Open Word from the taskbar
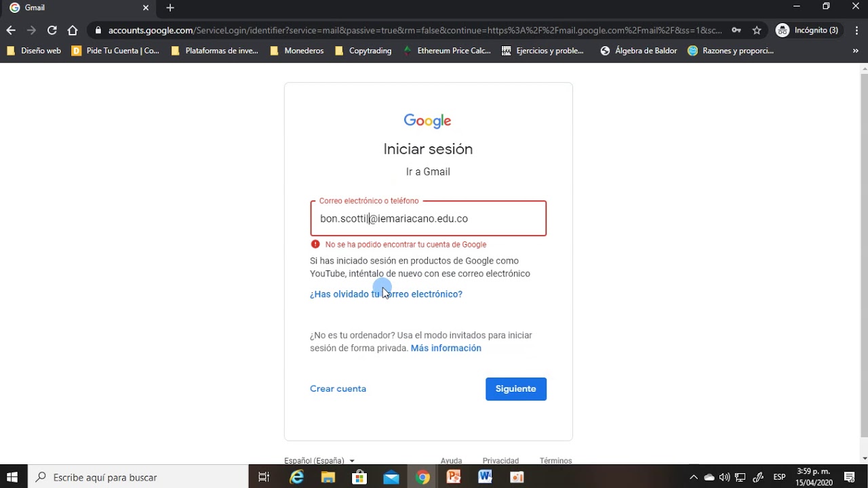Image resolution: width=868 pixels, height=488 pixels. (486, 477)
